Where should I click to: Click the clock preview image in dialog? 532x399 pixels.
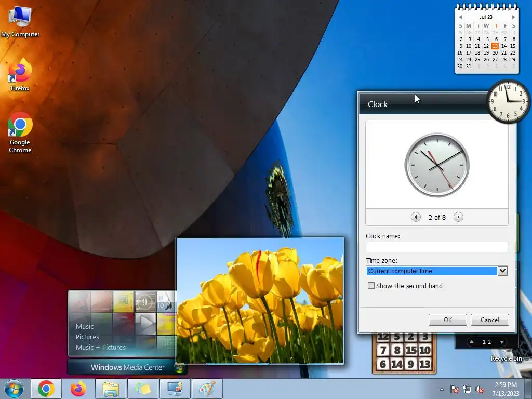[437, 165]
